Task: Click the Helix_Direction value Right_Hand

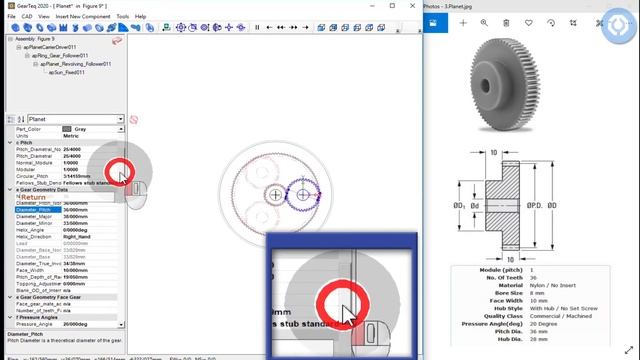Action: click(77, 237)
